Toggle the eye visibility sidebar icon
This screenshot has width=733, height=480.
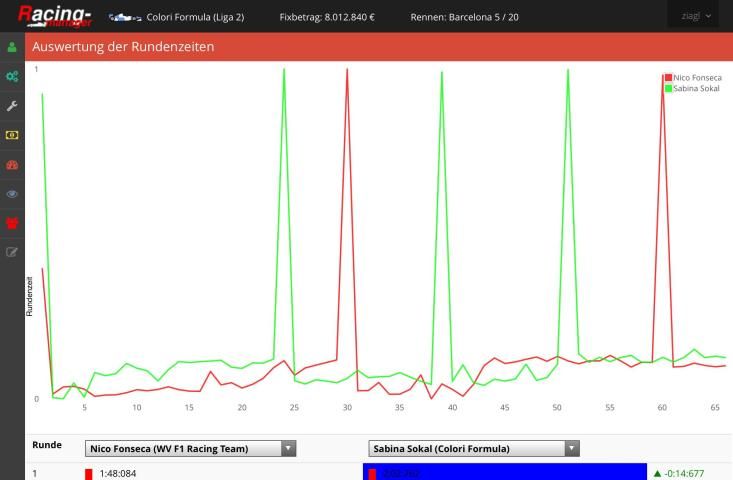tap(12, 193)
